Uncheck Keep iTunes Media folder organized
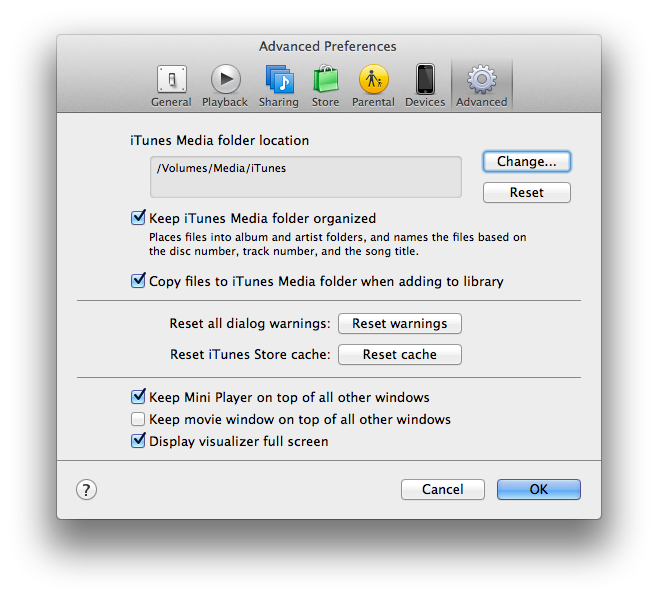Image resolution: width=658 pixels, height=598 pixels. (x=138, y=218)
